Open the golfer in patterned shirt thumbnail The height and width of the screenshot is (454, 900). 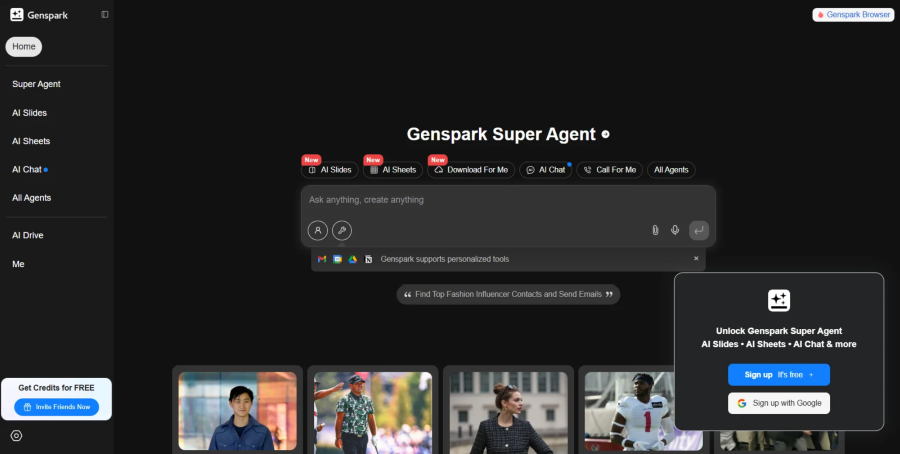pos(373,412)
